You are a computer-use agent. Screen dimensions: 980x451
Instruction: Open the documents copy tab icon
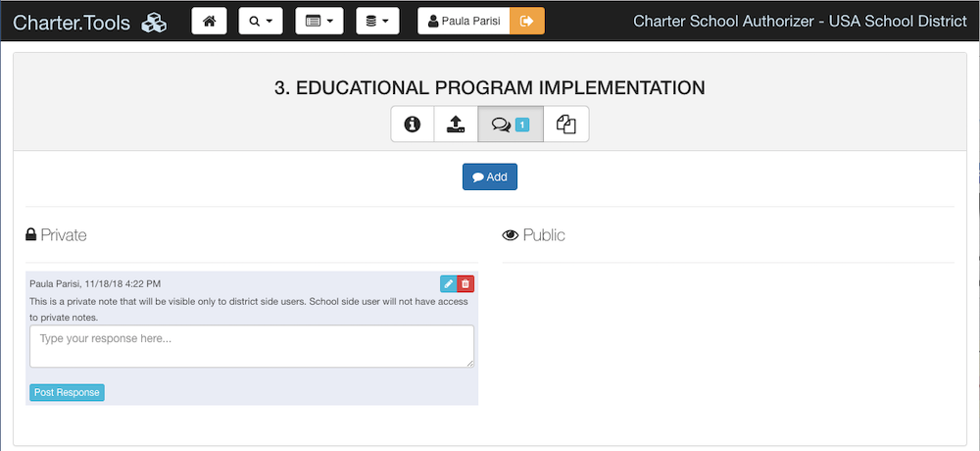[x=566, y=124]
